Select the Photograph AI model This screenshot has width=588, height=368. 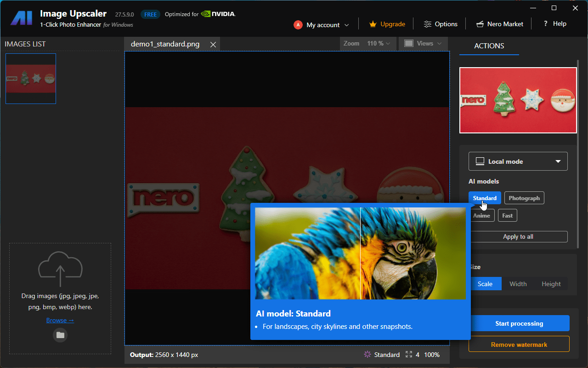[x=524, y=197]
